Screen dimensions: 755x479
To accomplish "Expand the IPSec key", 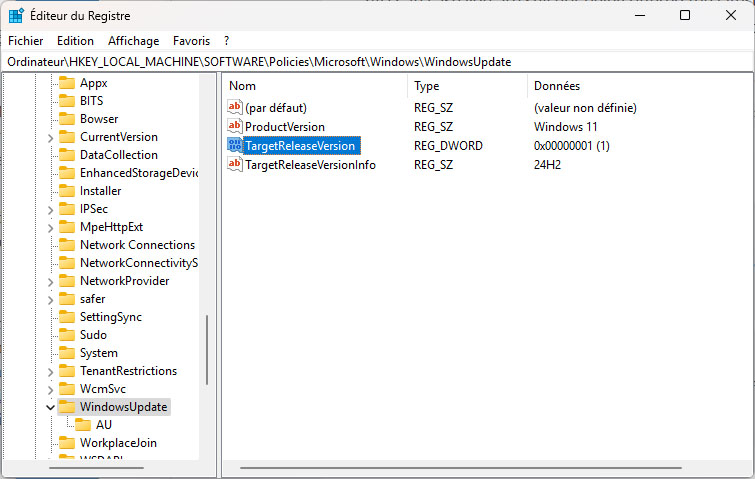I will 50,210.
